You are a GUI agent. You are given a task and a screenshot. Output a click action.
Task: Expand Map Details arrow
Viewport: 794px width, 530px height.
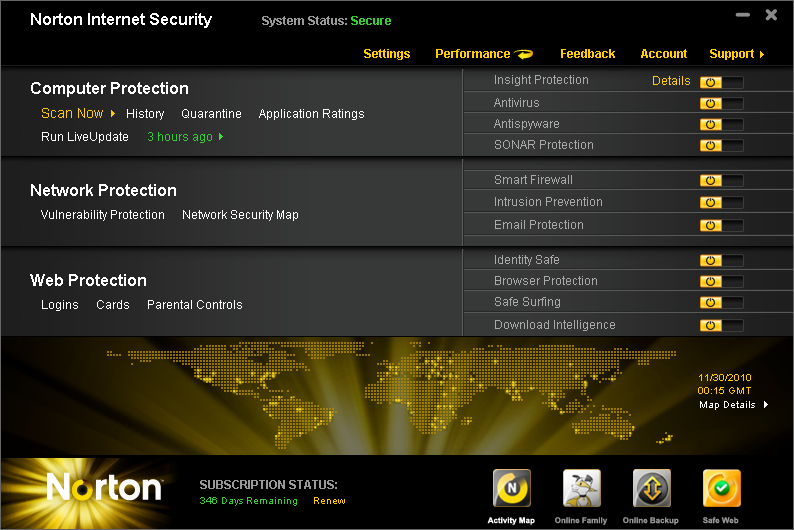click(x=766, y=405)
